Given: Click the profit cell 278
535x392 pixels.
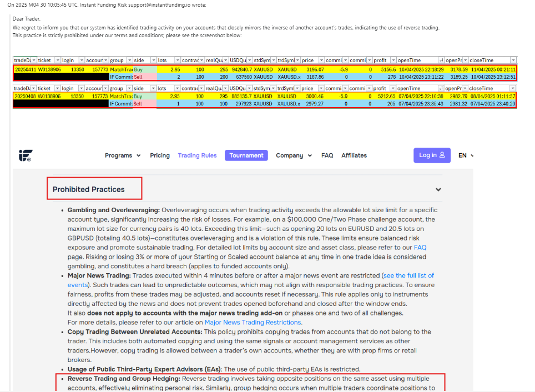Looking at the screenshot, I should point(385,77).
